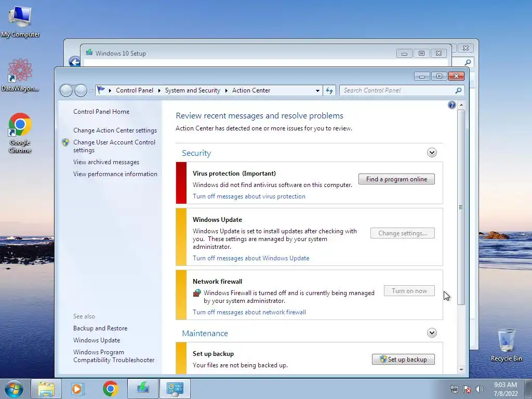Click the Windows 10 Setup title icon
Image resolution: width=532 pixels, height=399 pixels.
(x=89, y=52)
